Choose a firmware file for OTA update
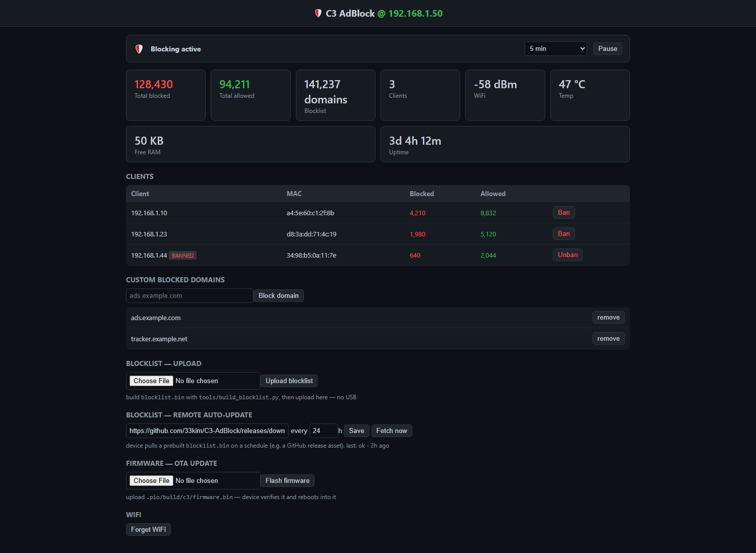The image size is (756, 553). click(151, 481)
